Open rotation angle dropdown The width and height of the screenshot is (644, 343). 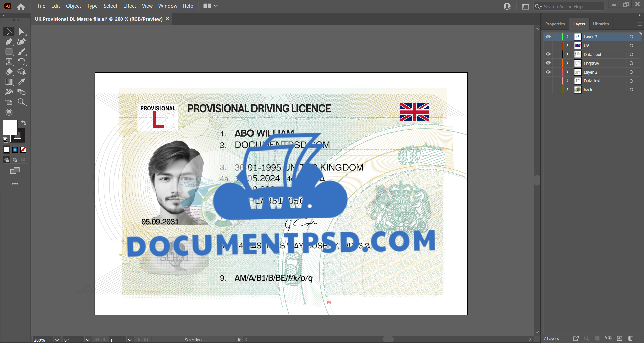(x=88, y=340)
